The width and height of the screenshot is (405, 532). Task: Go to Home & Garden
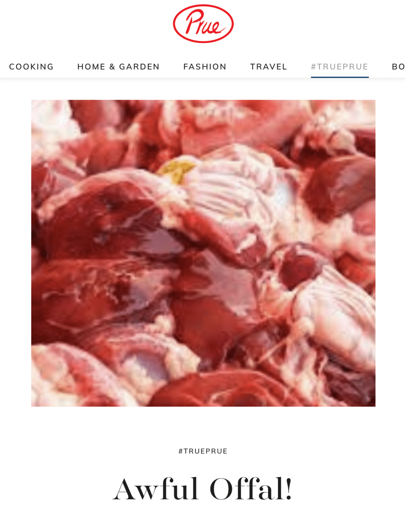pyautogui.click(x=118, y=66)
